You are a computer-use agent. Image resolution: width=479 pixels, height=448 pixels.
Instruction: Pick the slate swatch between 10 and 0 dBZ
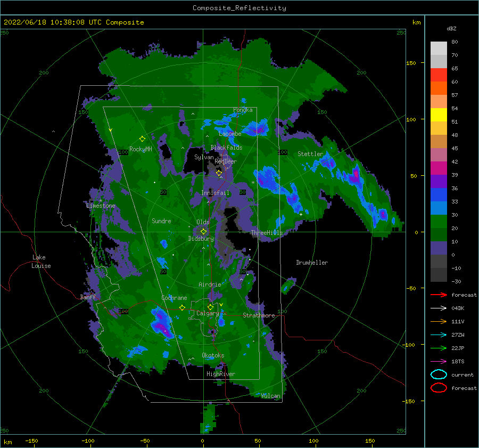pyautogui.click(x=439, y=248)
